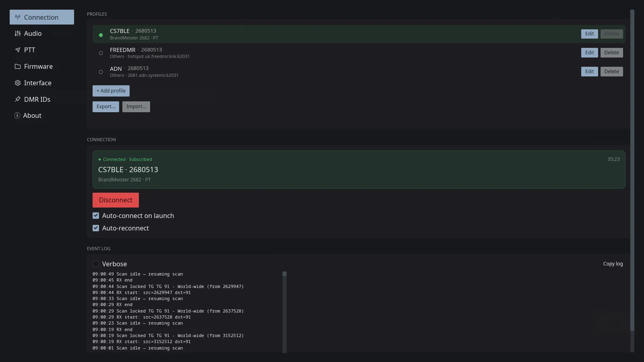Screen dimensions: 644x362
Task: Click the Connection antenna icon in sidebar
Action: [18, 17]
